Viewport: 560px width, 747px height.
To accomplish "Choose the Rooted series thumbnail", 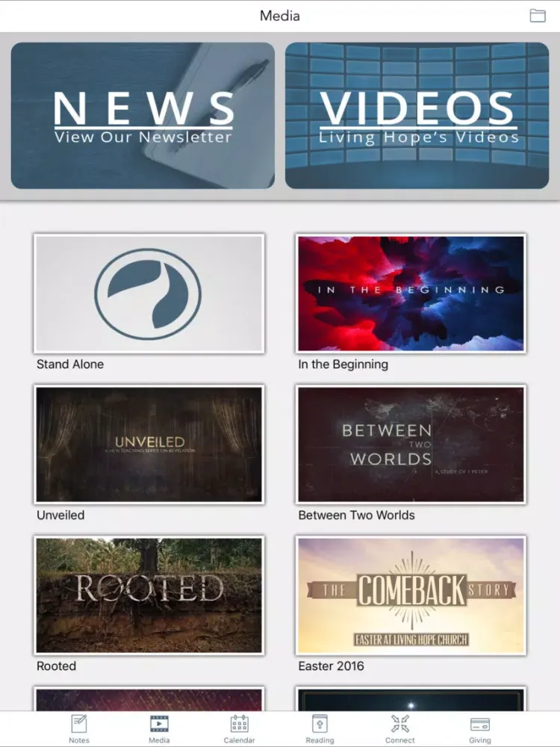I will point(149,595).
